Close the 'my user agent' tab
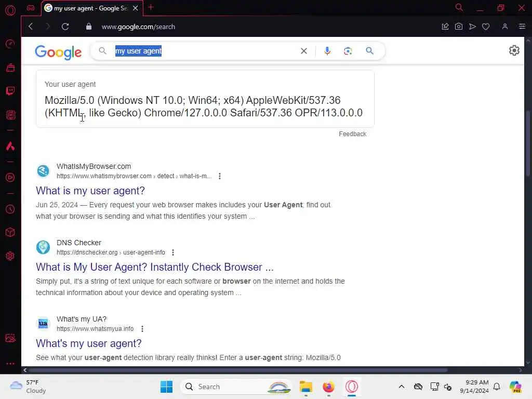Viewport: 532px width, 399px height. (136, 8)
